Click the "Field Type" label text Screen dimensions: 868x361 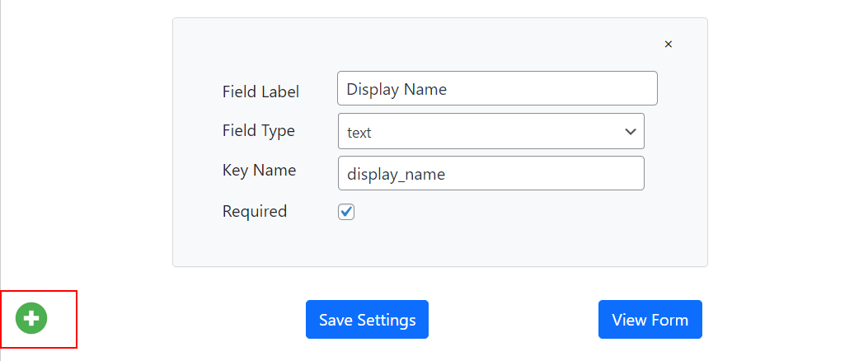tap(259, 131)
